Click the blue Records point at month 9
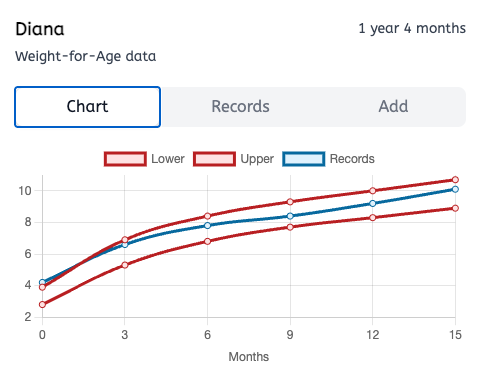Screen dimensions: 481x381 coord(290,216)
